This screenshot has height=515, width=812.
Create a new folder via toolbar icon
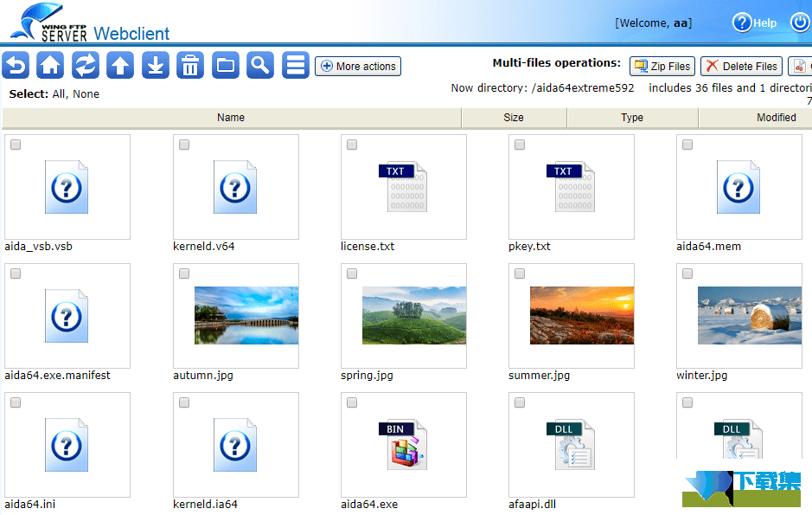[x=226, y=65]
